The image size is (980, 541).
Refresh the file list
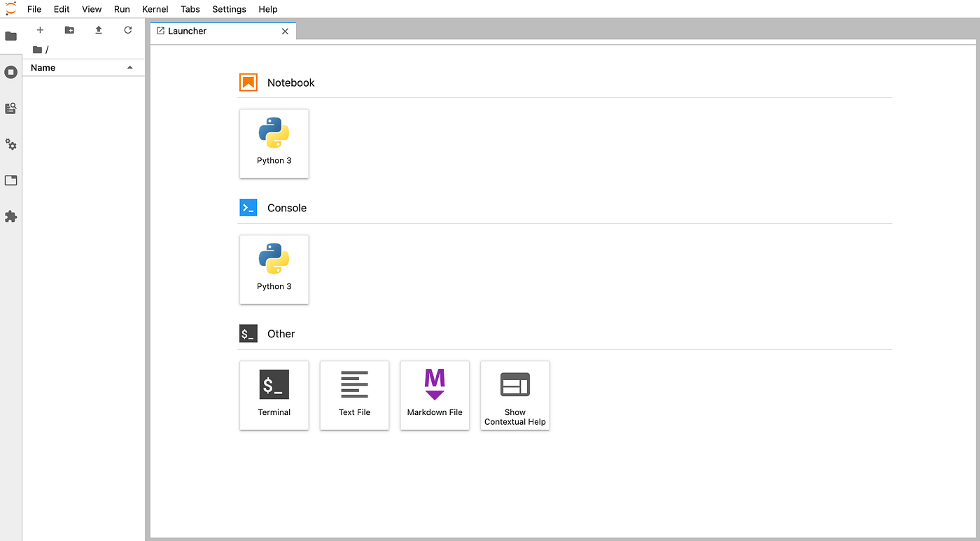point(127,30)
